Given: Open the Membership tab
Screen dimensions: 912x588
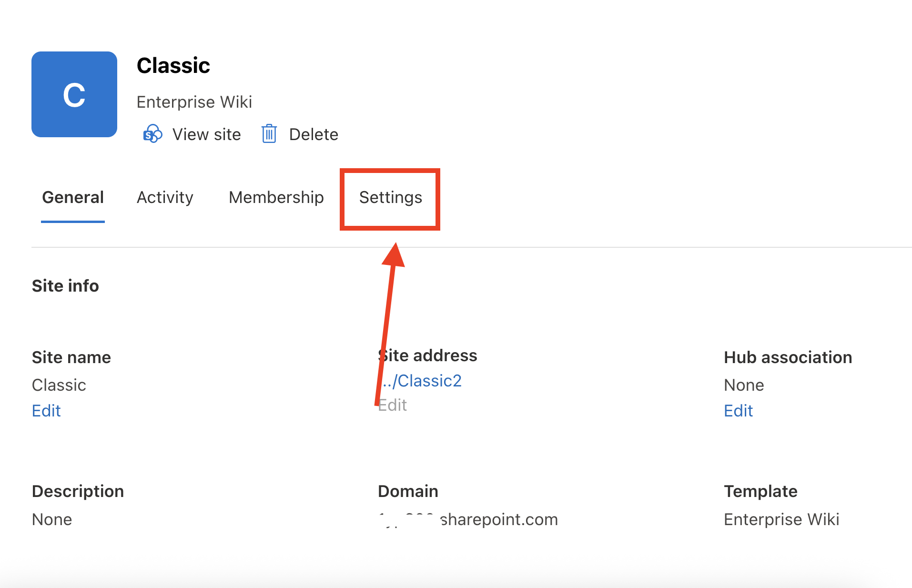Looking at the screenshot, I should [x=276, y=197].
